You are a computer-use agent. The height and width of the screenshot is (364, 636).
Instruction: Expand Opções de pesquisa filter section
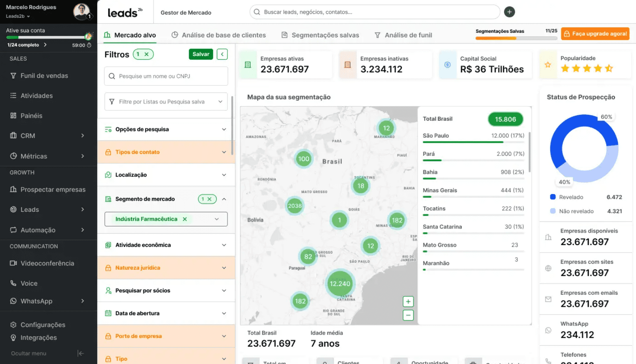224,129
